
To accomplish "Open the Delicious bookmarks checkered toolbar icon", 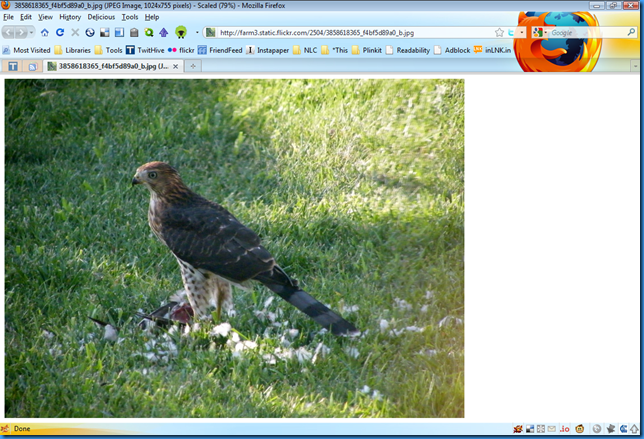I will [105, 32].
